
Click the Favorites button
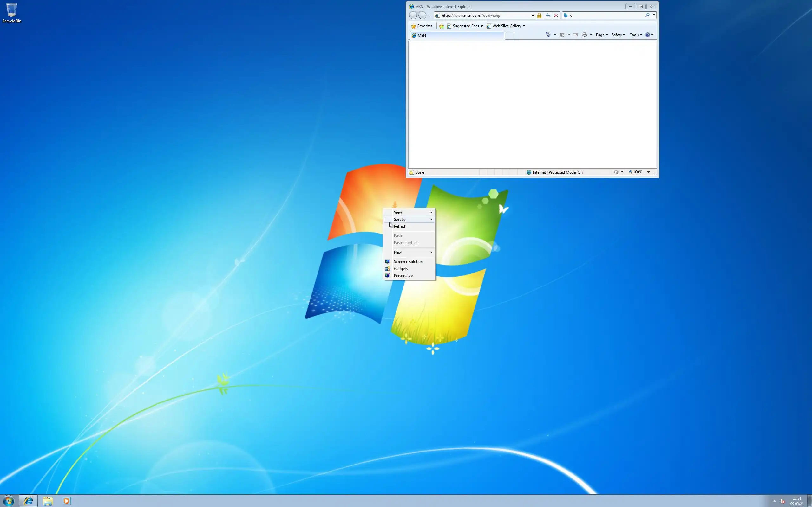tap(422, 26)
